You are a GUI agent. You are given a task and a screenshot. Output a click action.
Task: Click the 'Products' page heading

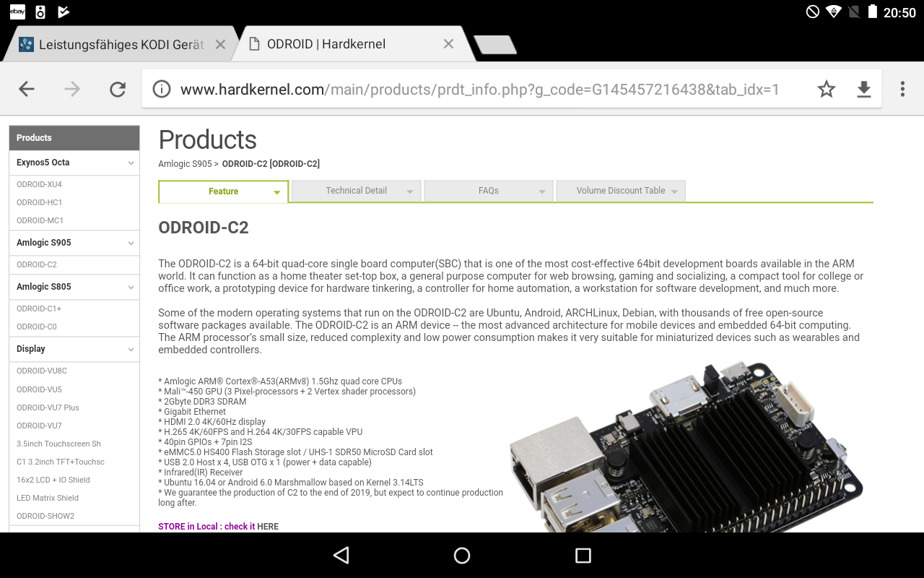208,139
